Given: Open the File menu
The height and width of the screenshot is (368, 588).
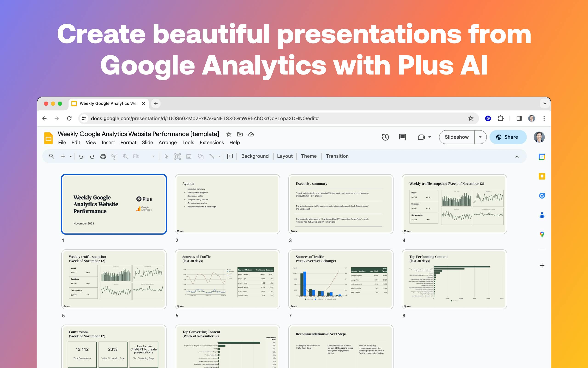Looking at the screenshot, I should click(x=62, y=143).
